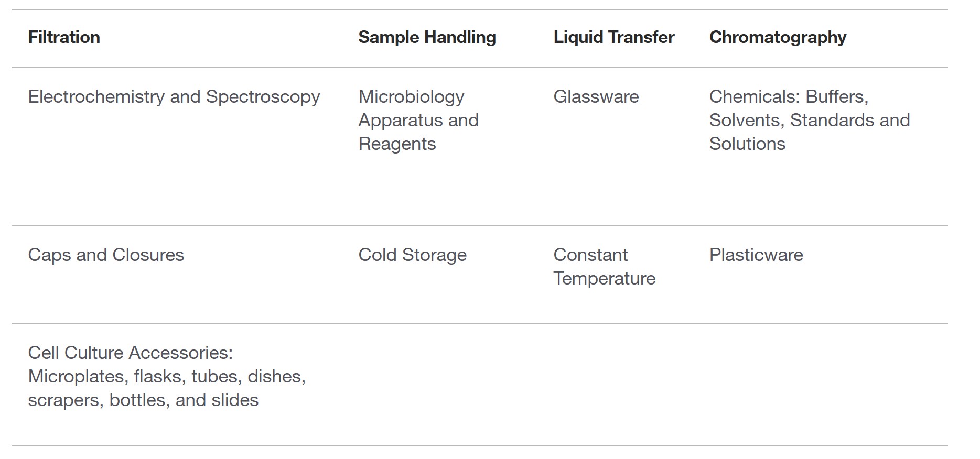This screenshot has height=459, width=980.
Task: Open the Sample Handling category
Action: (x=427, y=37)
